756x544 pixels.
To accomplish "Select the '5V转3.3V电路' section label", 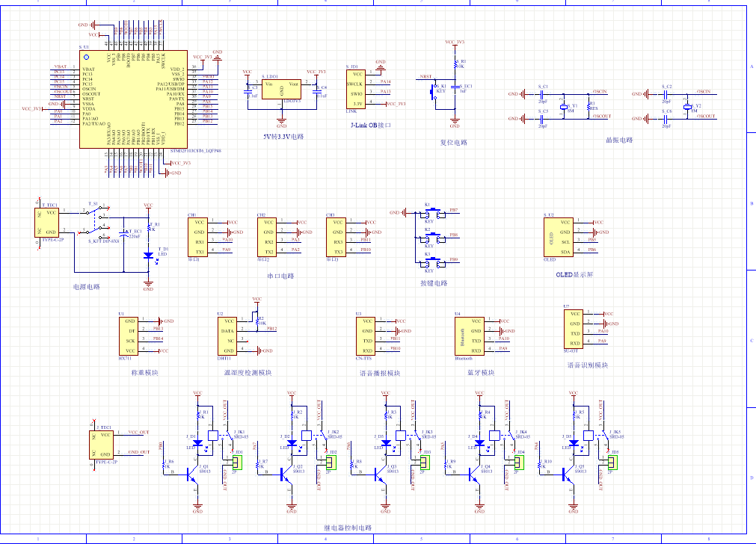I will coord(283,137).
